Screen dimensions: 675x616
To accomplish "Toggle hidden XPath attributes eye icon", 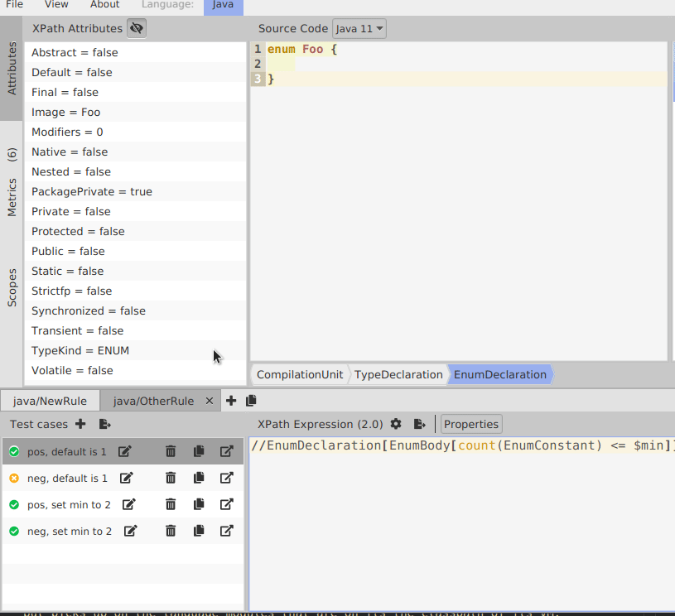I will (x=137, y=28).
